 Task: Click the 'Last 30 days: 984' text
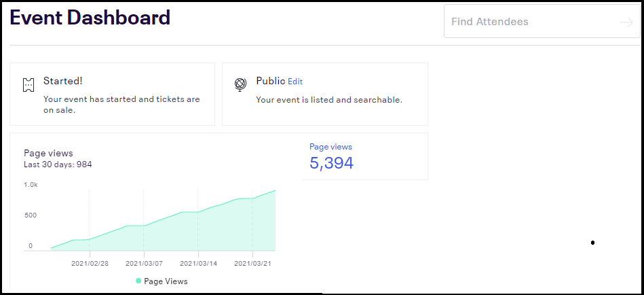58,164
